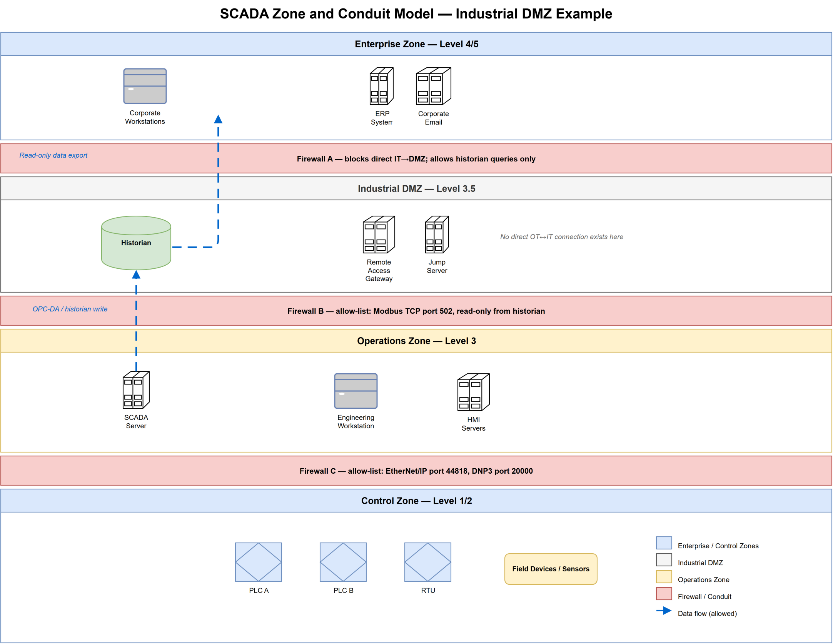Click the Jump Server icon
This screenshot has width=833, height=644.
coord(437,235)
